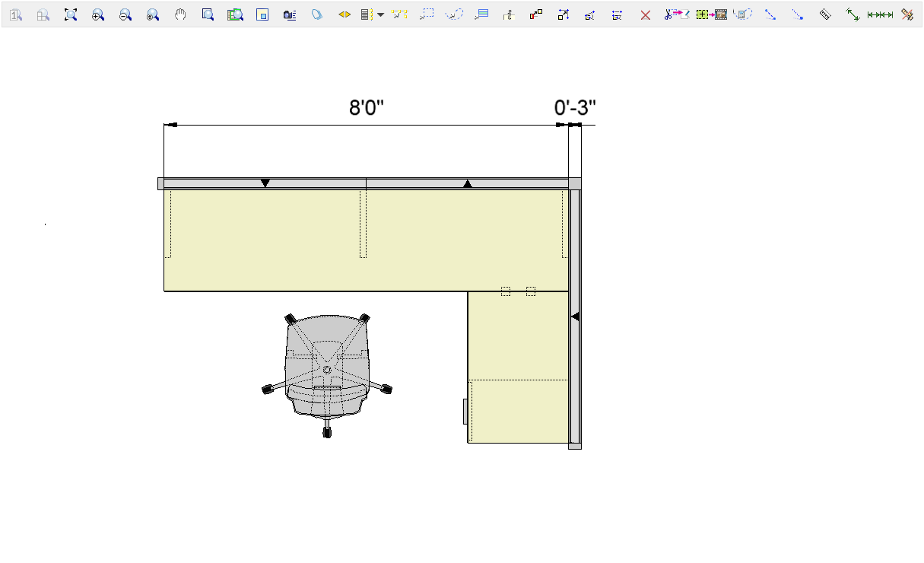Click the camera with lines icon
The height and width of the screenshot is (563, 924).
click(290, 14)
